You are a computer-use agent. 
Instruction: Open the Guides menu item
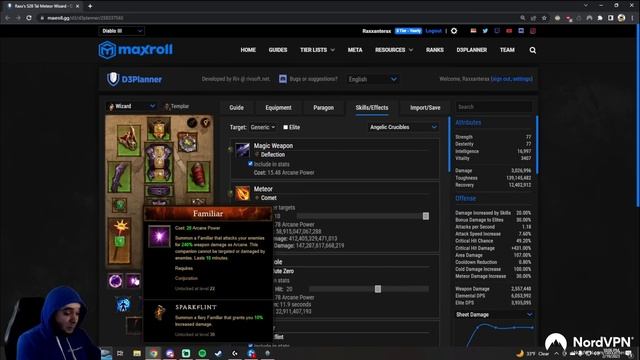pyautogui.click(x=278, y=50)
